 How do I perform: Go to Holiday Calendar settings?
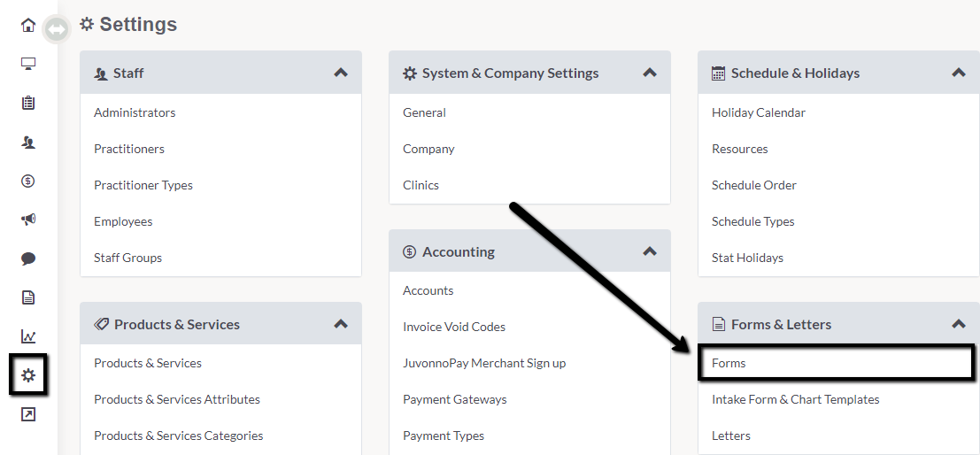pyautogui.click(x=759, y=112)
